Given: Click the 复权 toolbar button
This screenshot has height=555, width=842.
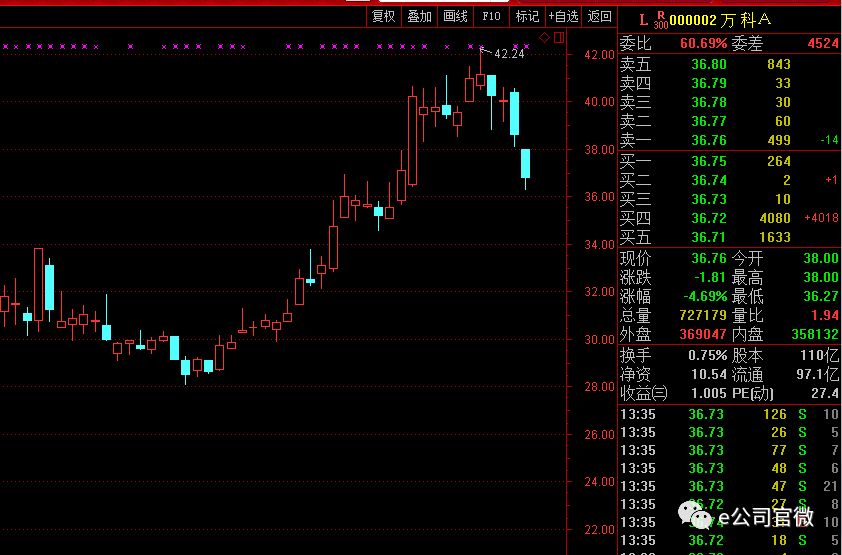Looking at the screenshot, I should [x=384, y=17].
